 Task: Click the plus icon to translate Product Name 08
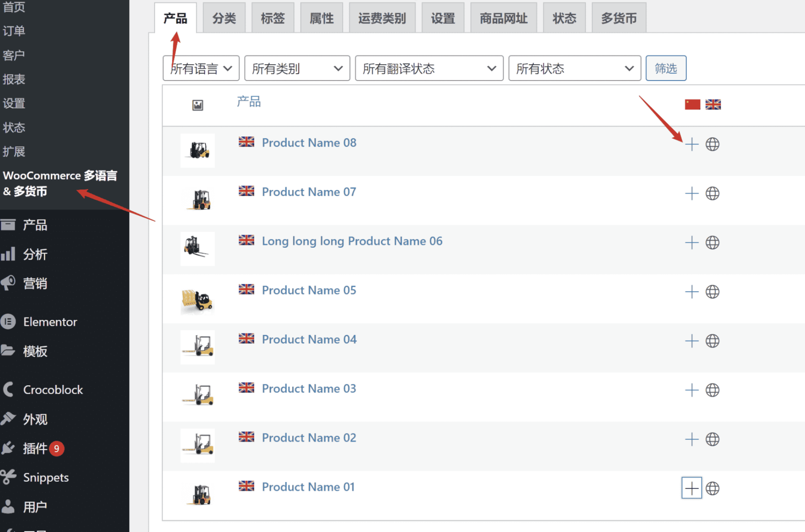692,144
